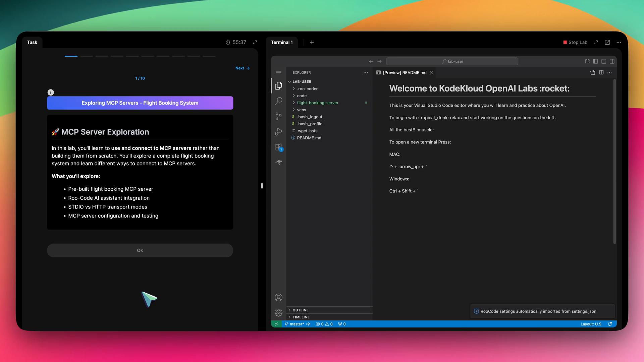Expand the venv folder
644x362 pixels.
pyautogui.click(x=329, y=110)
